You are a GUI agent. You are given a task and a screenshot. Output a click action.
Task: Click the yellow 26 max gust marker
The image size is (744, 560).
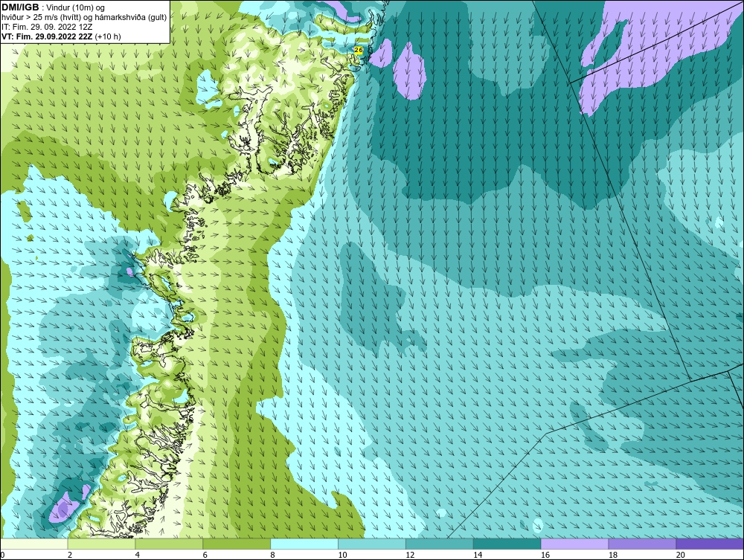[x=359, y=50]
